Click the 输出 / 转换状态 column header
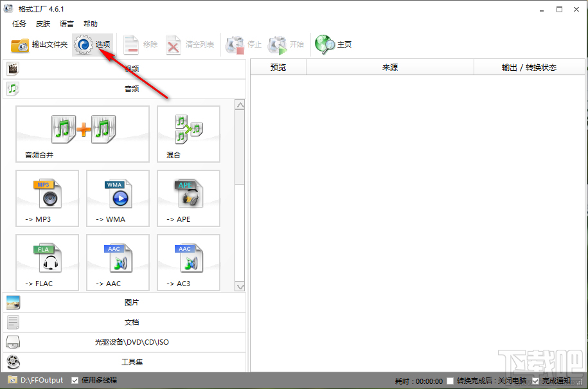The width and height of the screenshot is (588, 389). 529,67
